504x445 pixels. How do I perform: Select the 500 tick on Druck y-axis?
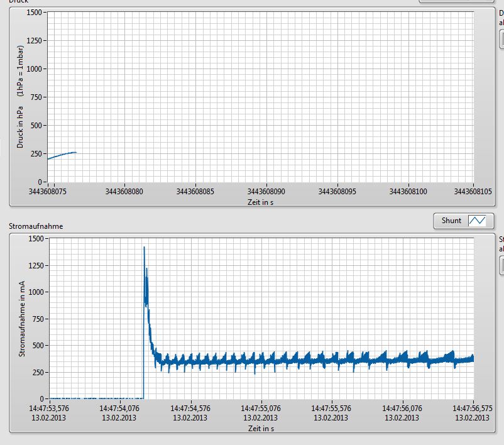tap(36, 126)
